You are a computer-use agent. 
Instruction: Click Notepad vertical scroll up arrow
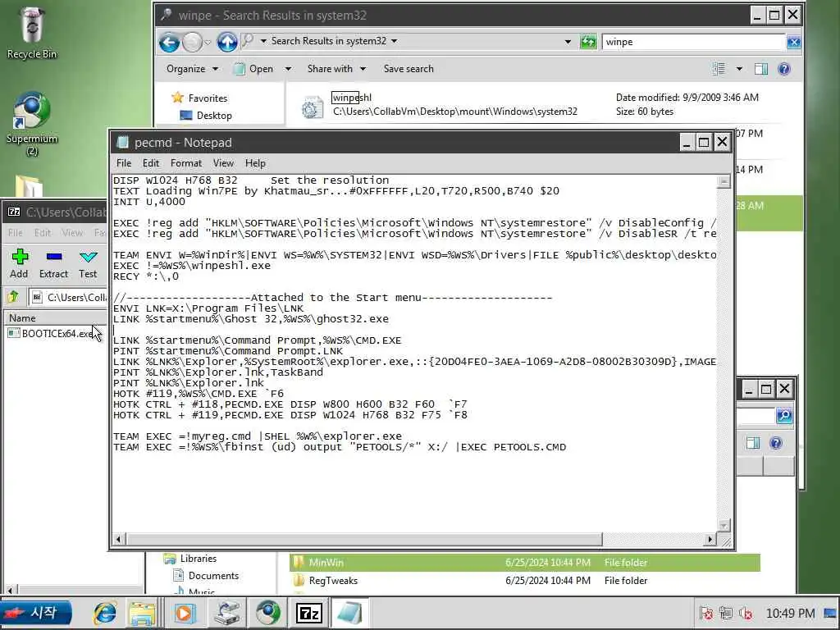click(x=724, y=181)
